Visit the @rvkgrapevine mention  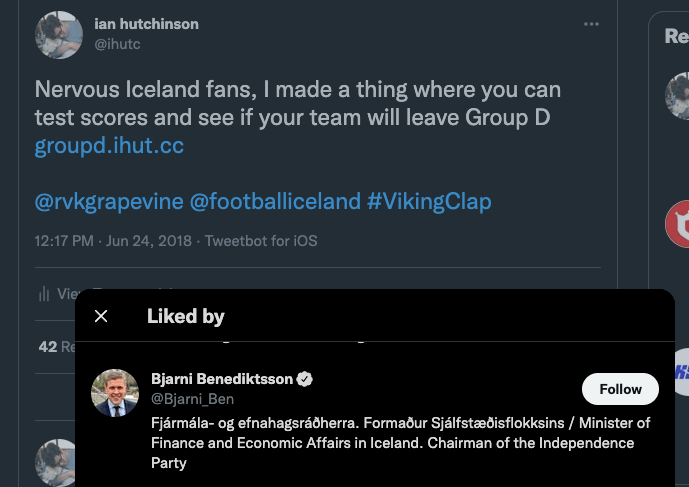109,201
